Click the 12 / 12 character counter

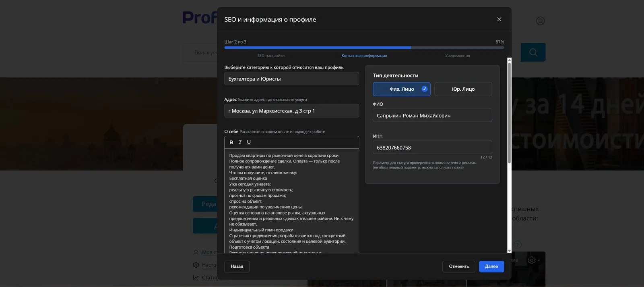[486, 157]
